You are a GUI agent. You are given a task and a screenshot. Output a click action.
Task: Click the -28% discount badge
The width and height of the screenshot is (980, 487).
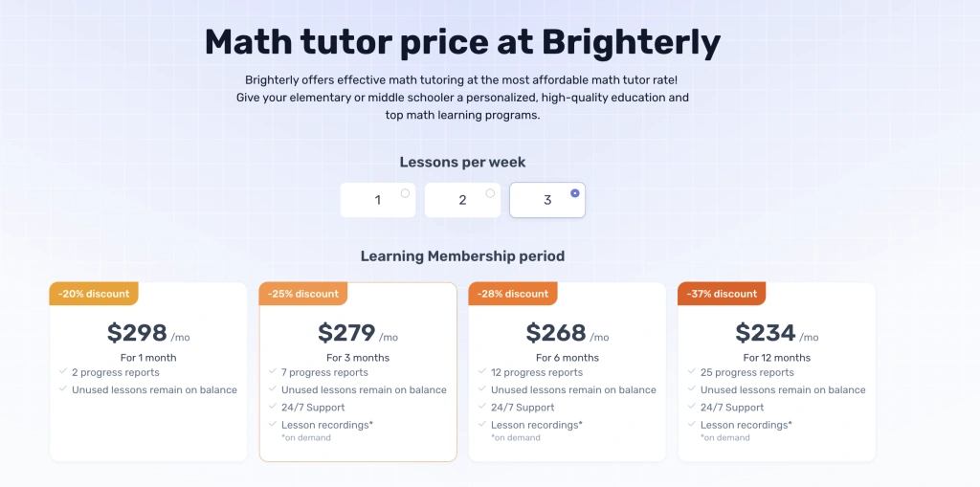coord(513,294)
